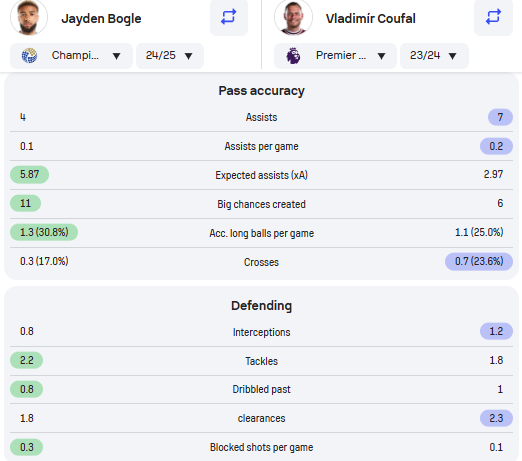Viewport: 522px width, 461px height.
Task: Open the 23/24 season dropdown
Action: (434, 56)
